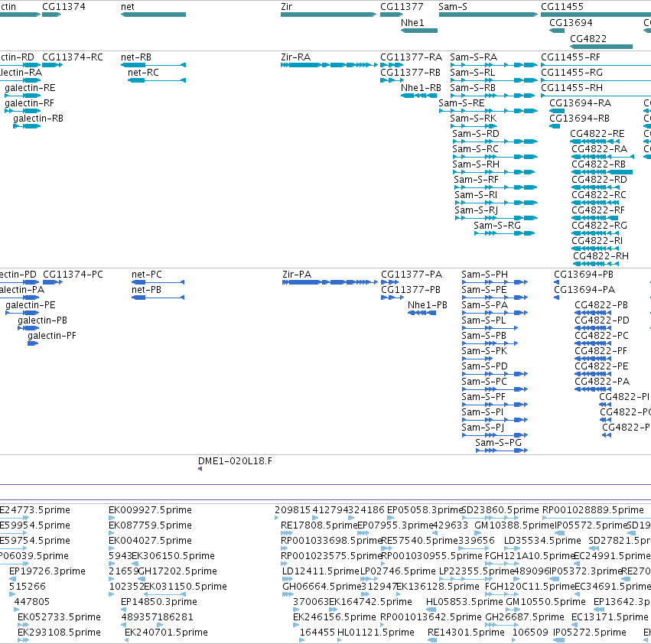
Task: Select the Nhe1-RB transcript label
Action: coord(421,88)
